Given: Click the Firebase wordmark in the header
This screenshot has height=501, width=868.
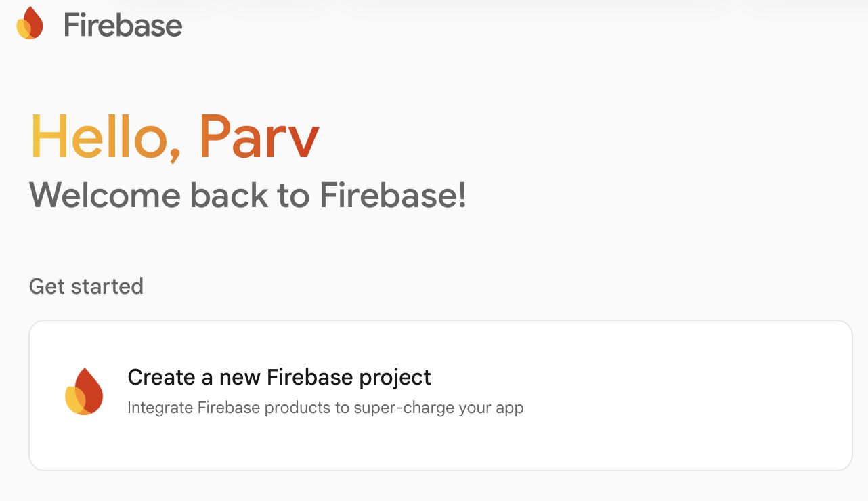Looking at the screenshot, I should [122, 24].
